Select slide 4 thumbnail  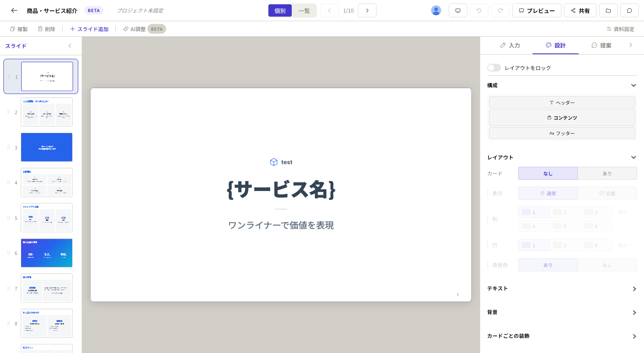47,182
